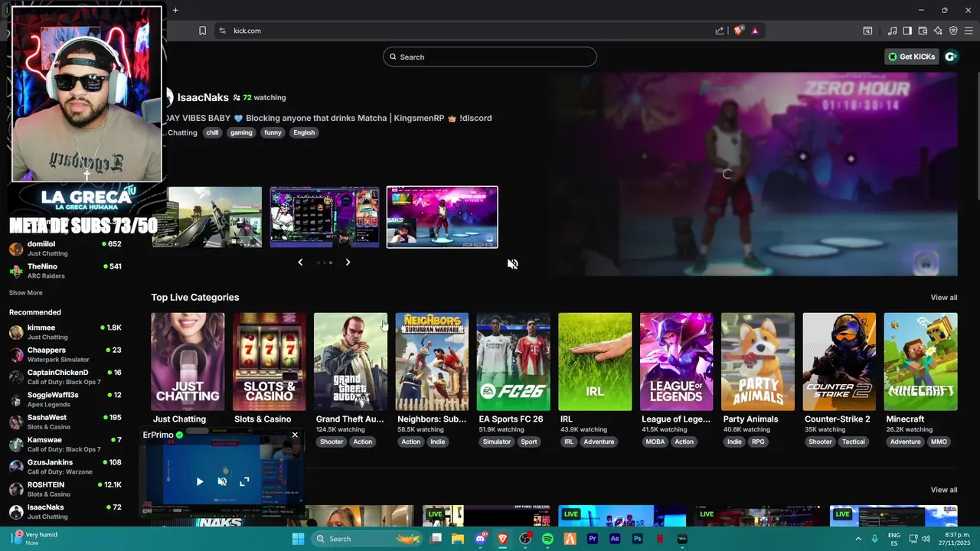Open the IsaacNaks channel name link
The image size is (980, 551).
[x=203, y=97]
